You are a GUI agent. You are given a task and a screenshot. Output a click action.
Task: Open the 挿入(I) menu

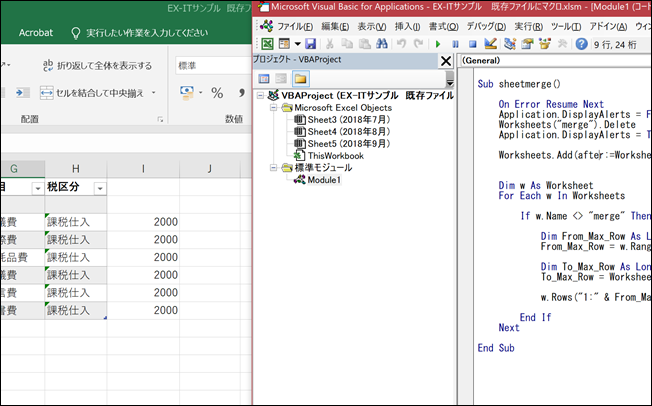(407, 27)
